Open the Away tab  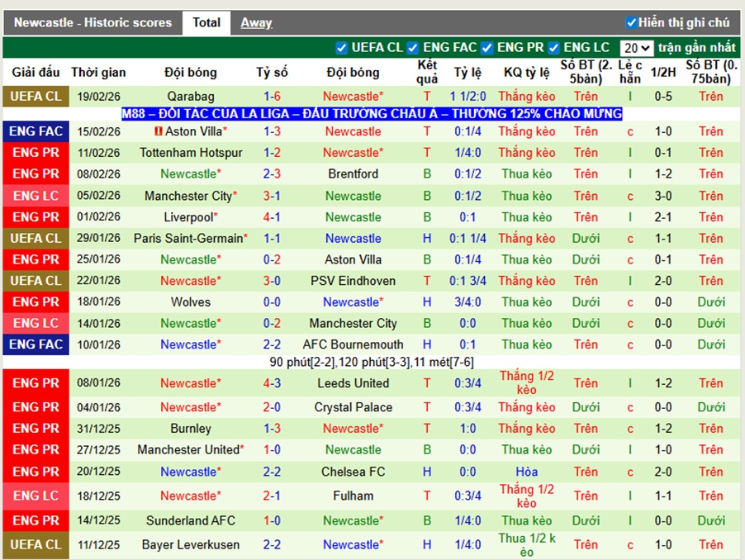[x=256, y=22]
